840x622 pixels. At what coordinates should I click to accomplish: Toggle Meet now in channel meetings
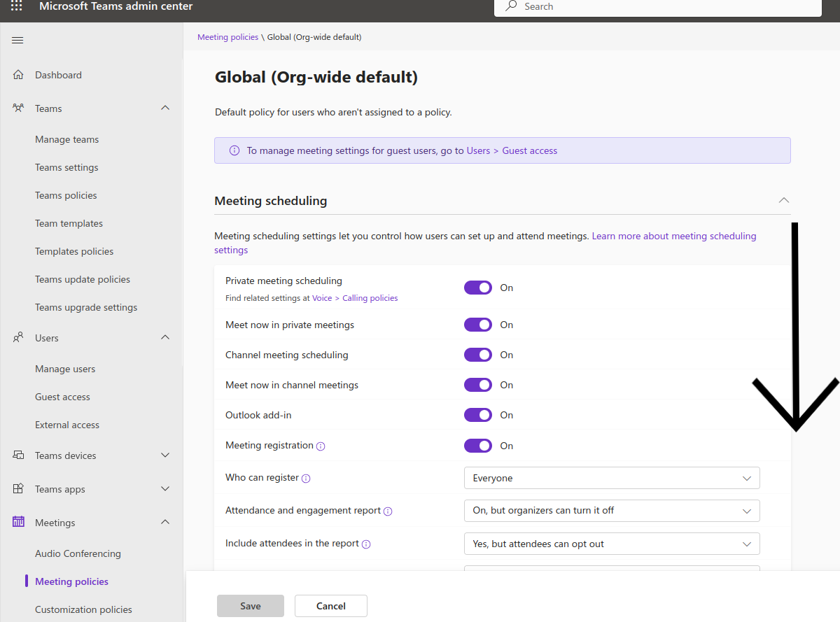pos(478,385)
